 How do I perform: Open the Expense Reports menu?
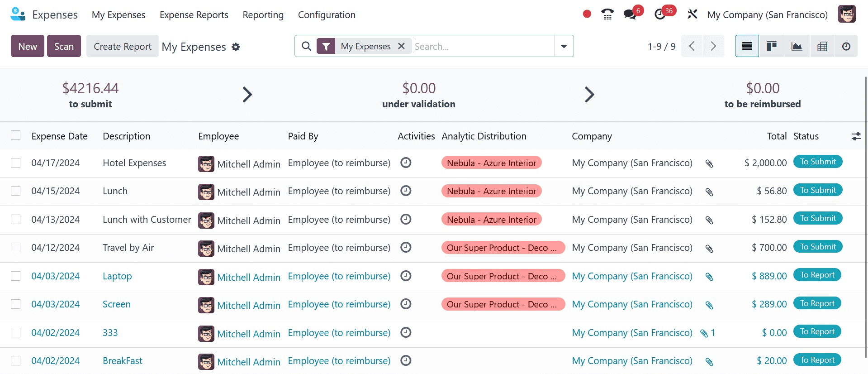pyautogui.click(x=194, y=14)
